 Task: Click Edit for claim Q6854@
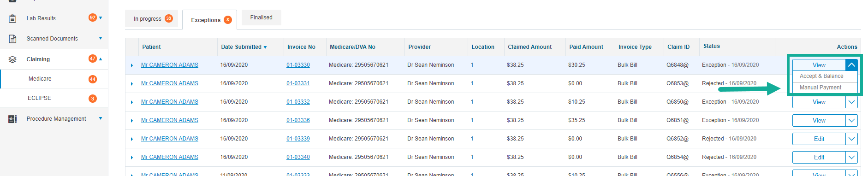coord(819,158)
